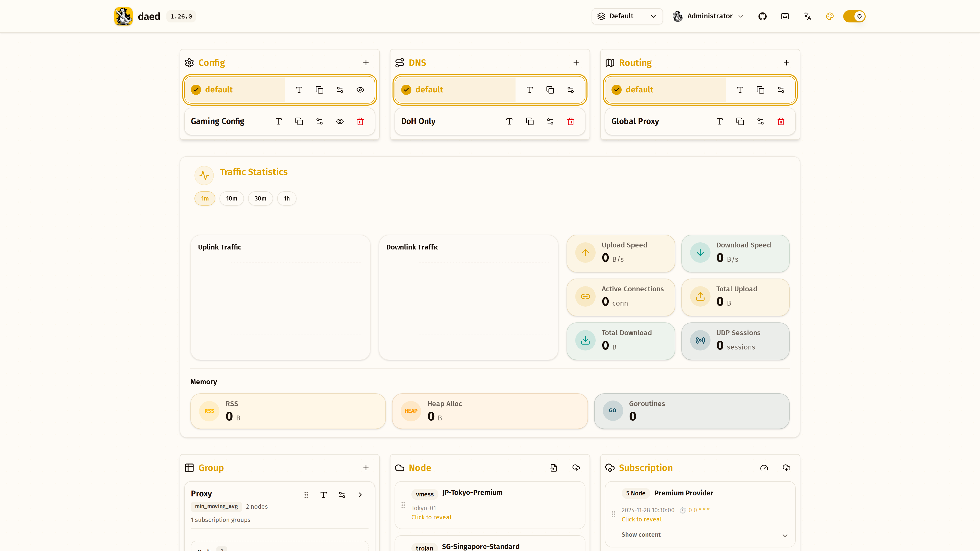Switch to the 1h time range
Screen dimensions: 980x551
[x=286, y=198]
